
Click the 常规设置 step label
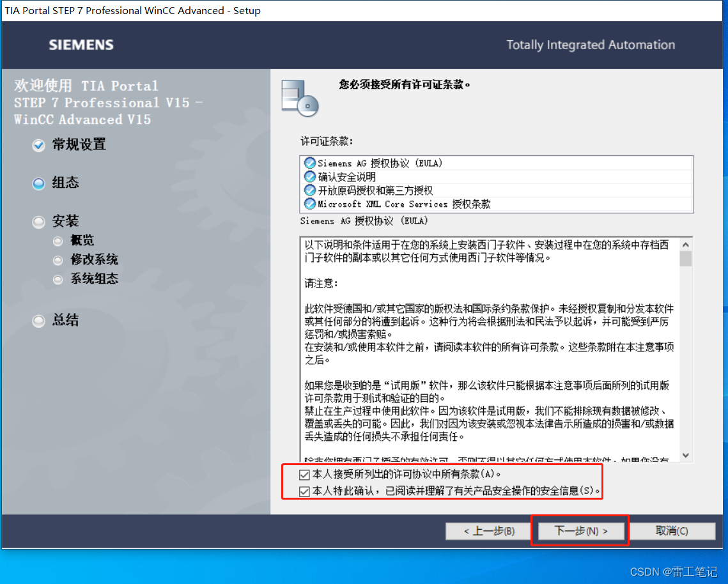(x=79, y=144)
